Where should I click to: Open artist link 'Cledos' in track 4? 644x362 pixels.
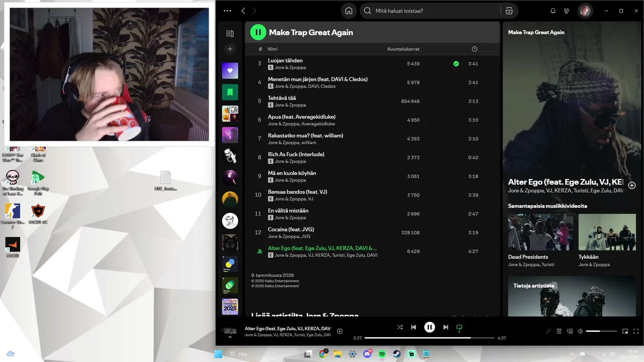click(x=328, y=86)
